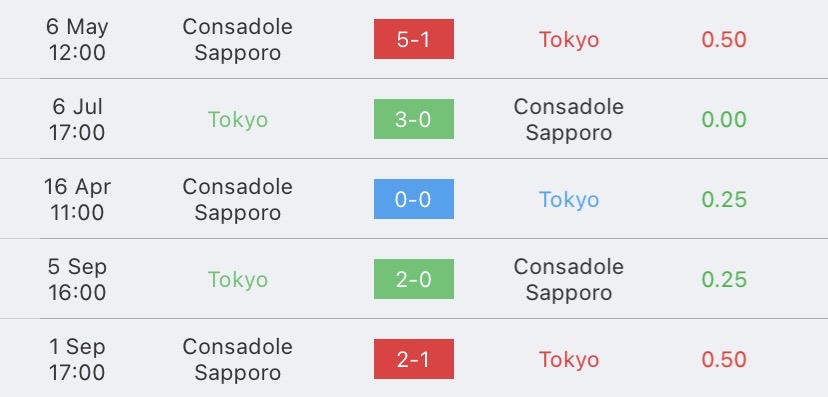
Task: Open the blue 0-0 score badge
Action: pos(413,199)
